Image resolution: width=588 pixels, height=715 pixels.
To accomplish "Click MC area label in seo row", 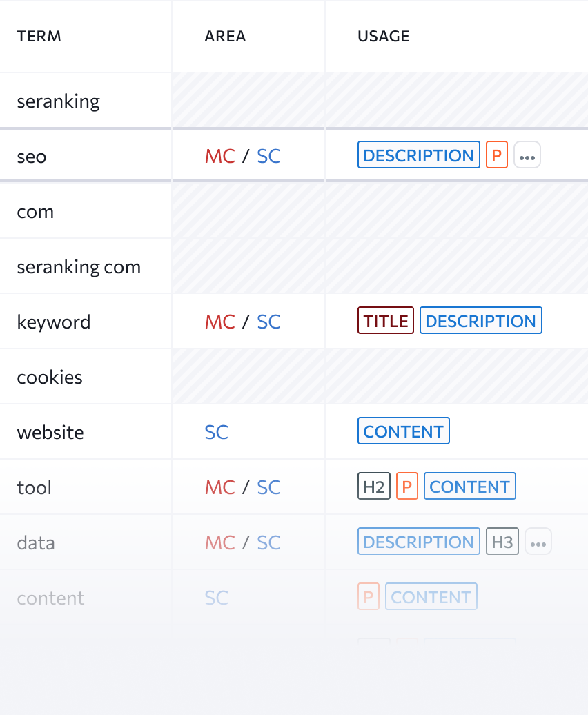I will 219,157.
